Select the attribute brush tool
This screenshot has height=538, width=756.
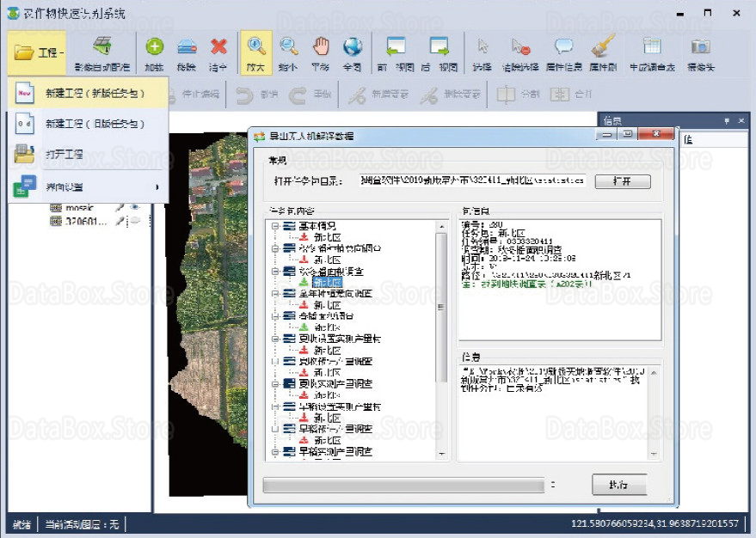click(603, 53)
